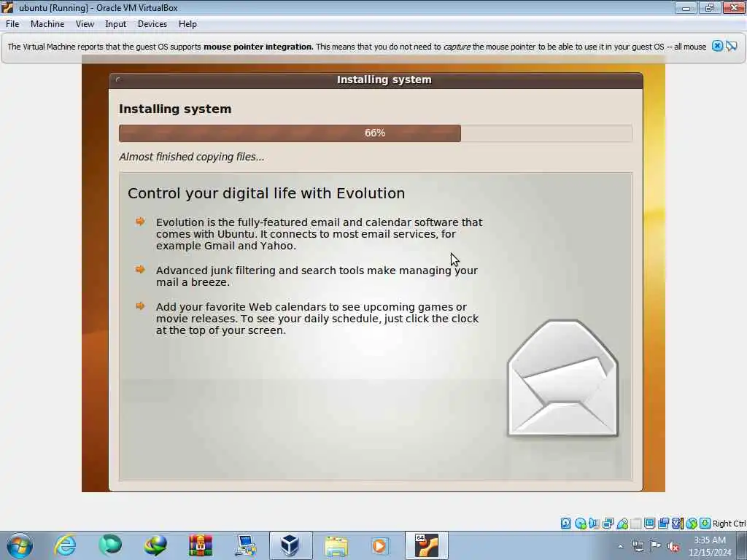Click the Right Ctrl host key label
This screenshot has height=560, width=747.
click(x=729, y=524)
